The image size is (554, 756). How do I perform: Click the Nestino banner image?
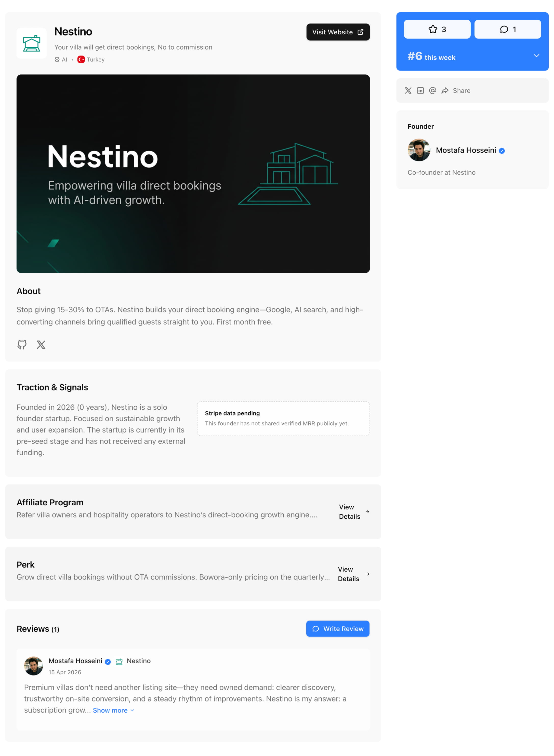point(193,173)
